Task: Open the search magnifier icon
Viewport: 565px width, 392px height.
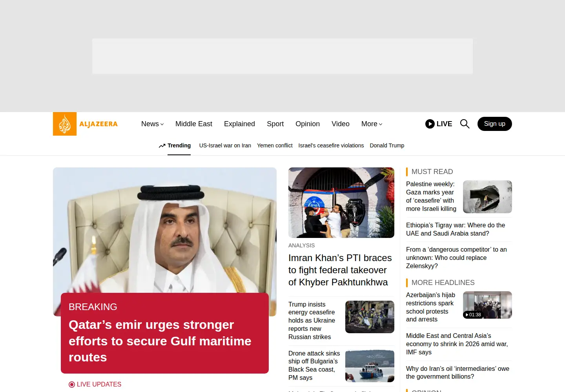Action: point(465,124)
